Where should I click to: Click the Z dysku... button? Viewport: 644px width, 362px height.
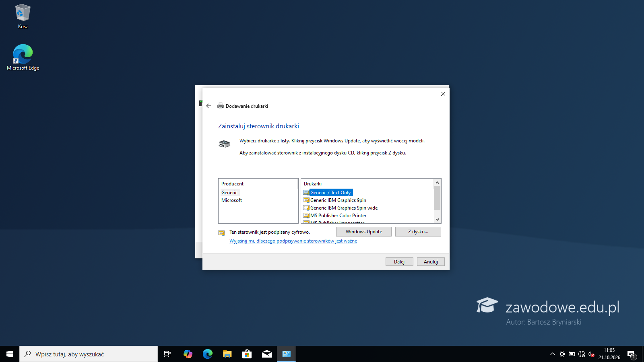point(418,232)
